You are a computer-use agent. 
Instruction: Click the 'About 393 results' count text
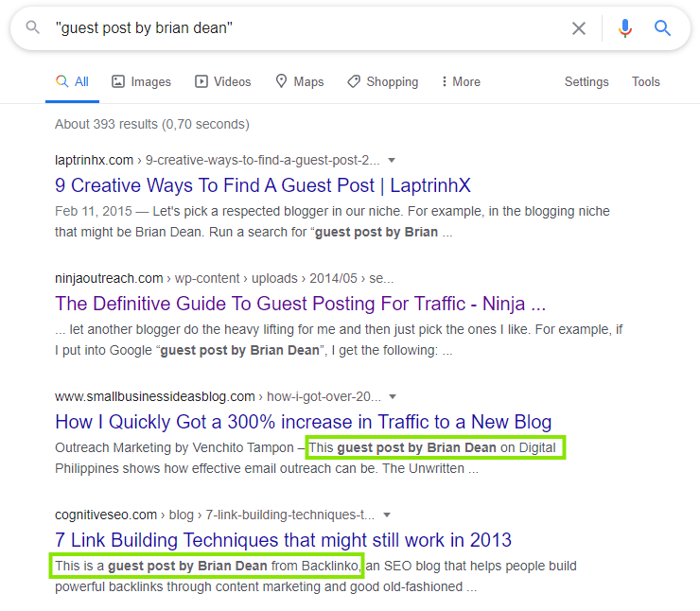tap(151, 124)
